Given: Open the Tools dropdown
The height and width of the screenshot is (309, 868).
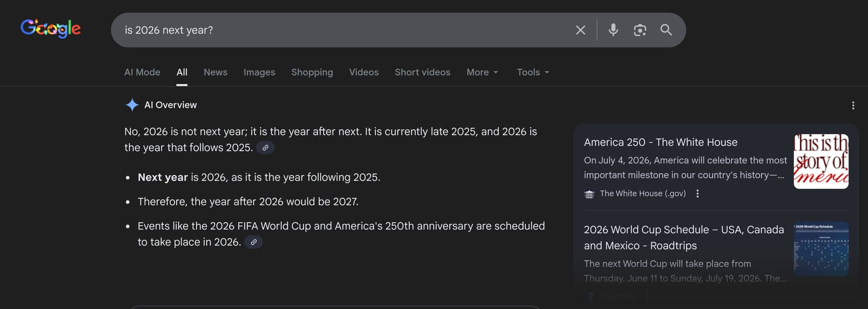Looking at the screenshot, I should [x=533, y=72].
